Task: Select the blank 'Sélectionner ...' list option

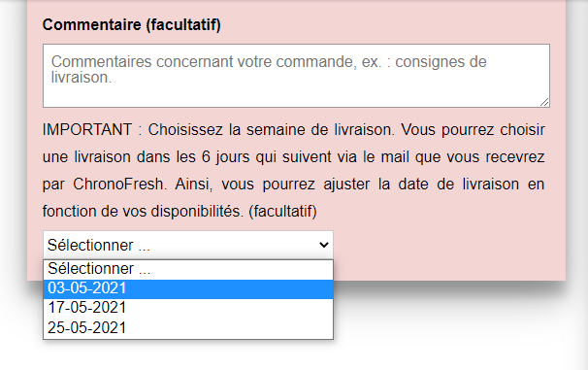Action: coord(188,269)
